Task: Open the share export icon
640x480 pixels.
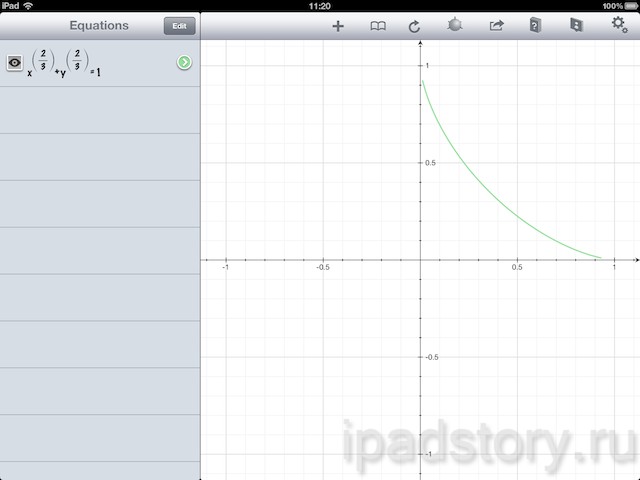Action: 496,26
